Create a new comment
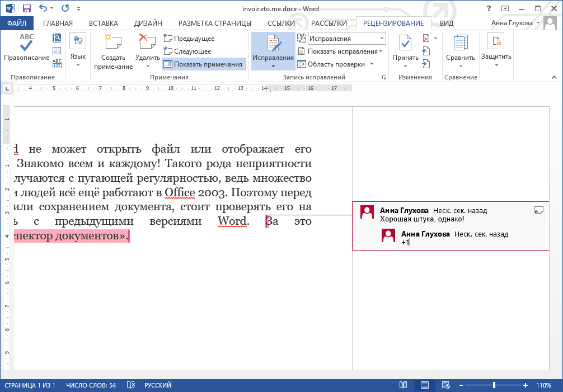Image resolution: width=563 pixels, height=392 pixels. coord(112,53)
